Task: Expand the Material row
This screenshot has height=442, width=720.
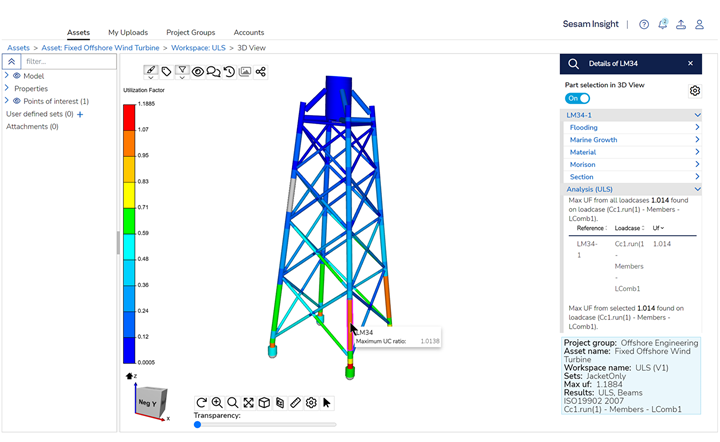Action: pyautogui.click(x=632, y=152)
